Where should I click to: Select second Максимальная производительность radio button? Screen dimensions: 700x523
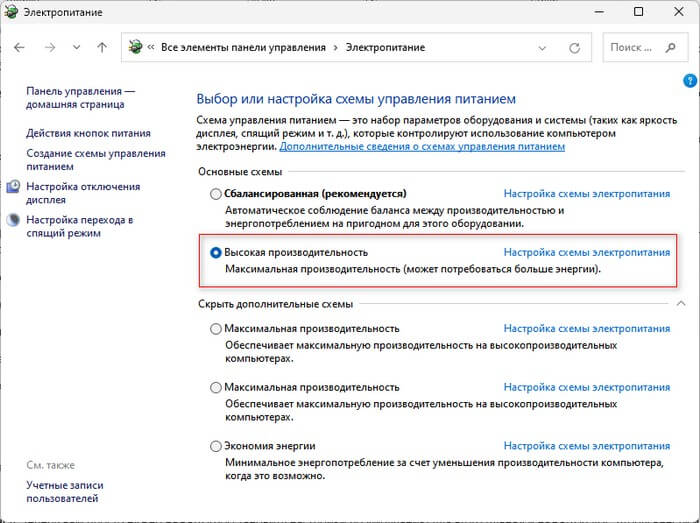click(x=216, y=387)
